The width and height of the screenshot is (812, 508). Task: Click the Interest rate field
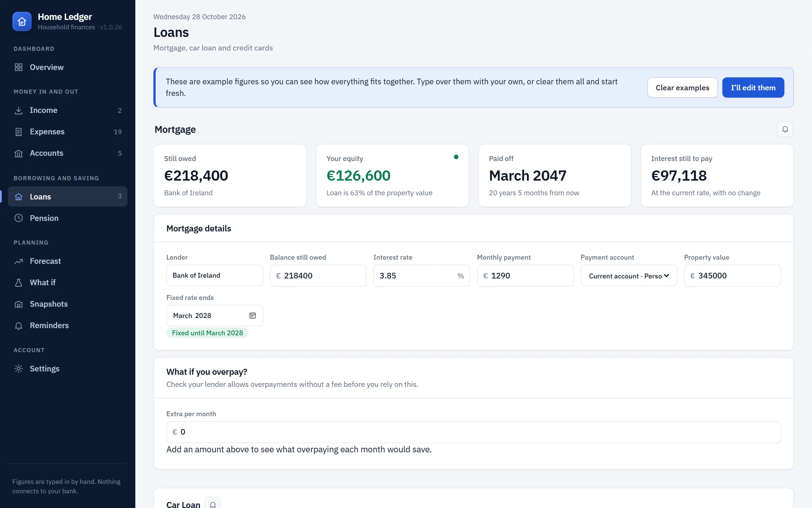tap(421, 276)
